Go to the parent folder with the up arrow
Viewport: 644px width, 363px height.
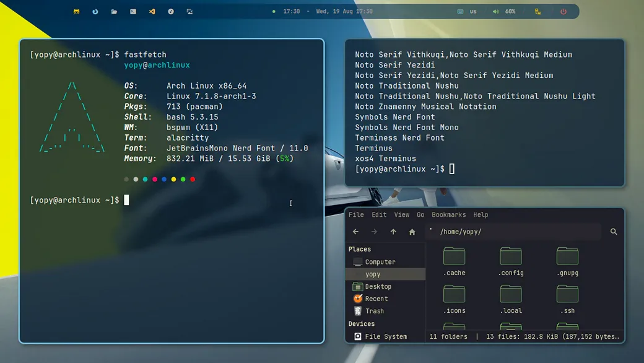pyautogui.click(x=393, y=232)
